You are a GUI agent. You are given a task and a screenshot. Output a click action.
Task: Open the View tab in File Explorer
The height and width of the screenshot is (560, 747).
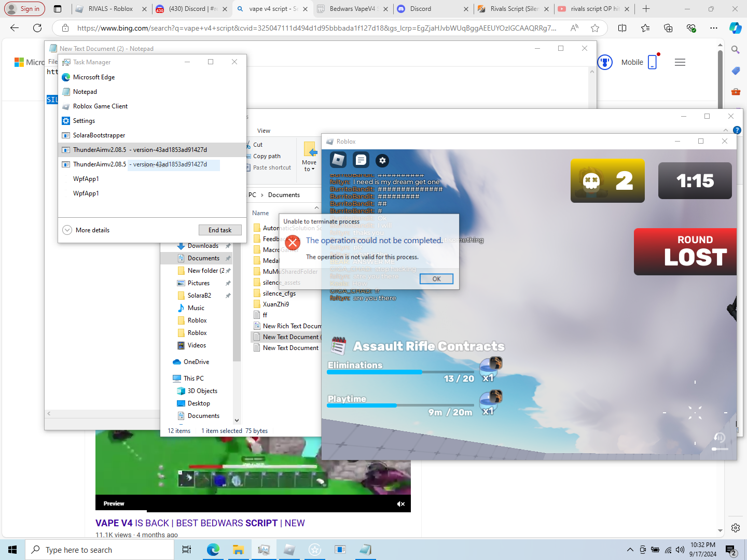pyautogui.click(x=264, y=131)
